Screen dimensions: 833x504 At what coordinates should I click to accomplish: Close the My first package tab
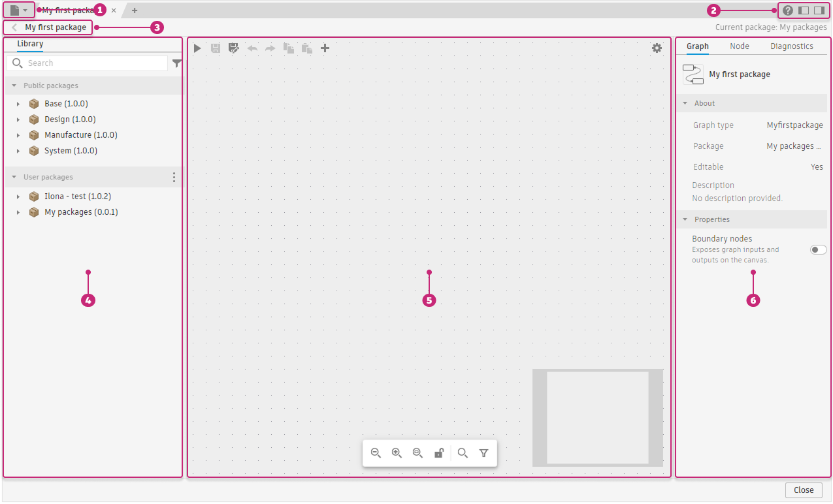pyautogui.click(x=114, y=10)
